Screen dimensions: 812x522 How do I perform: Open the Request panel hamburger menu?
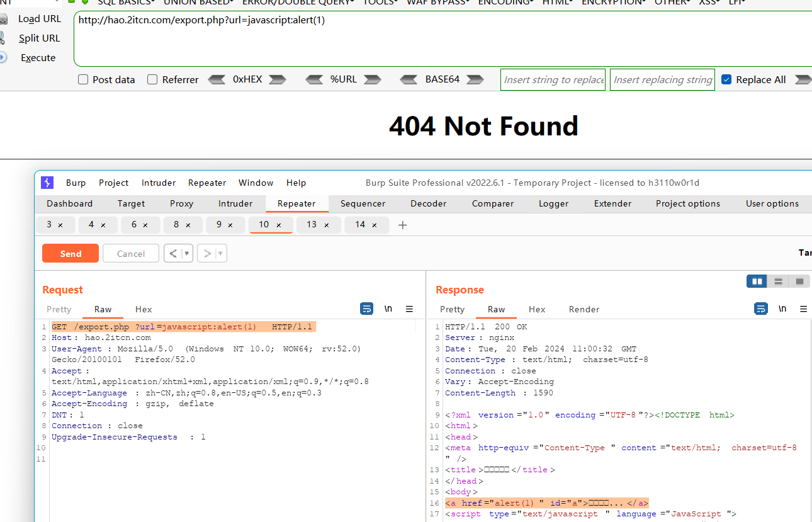[x=409, y=309]
